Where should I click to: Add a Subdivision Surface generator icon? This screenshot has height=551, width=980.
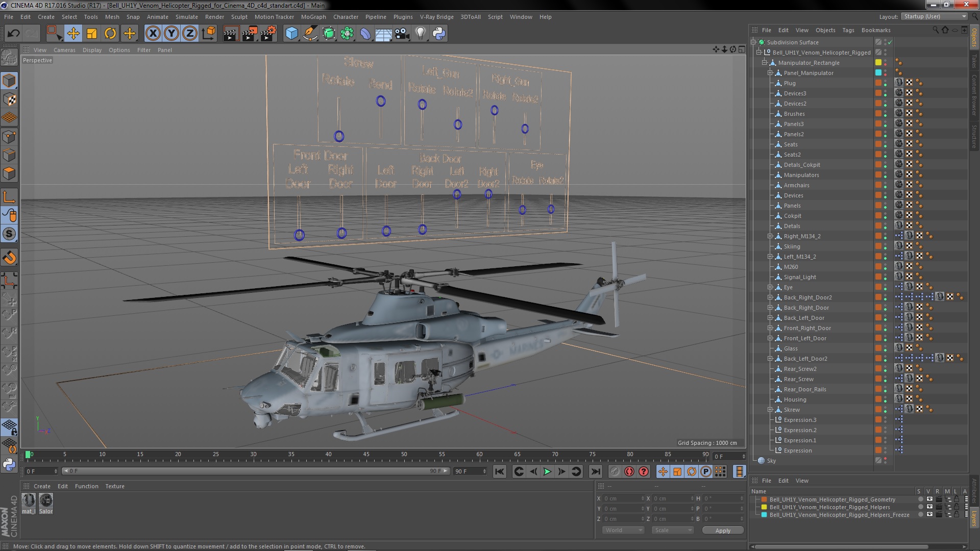point(329,34)
